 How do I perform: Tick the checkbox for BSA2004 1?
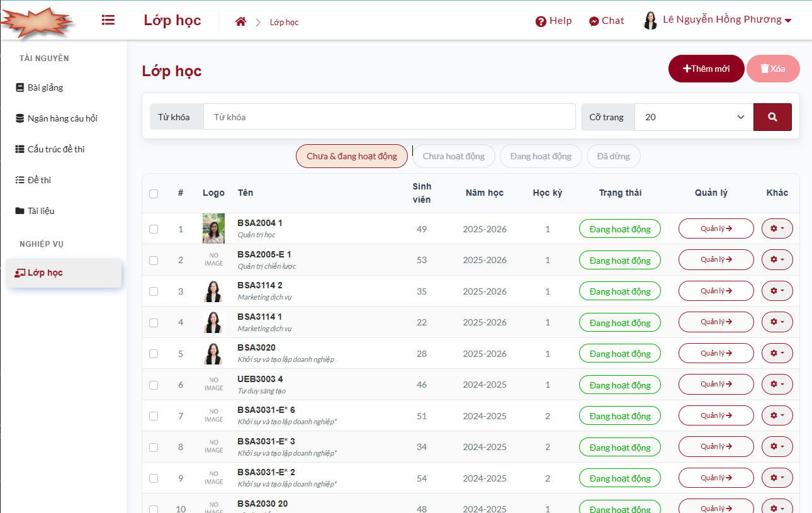[154, 229]
